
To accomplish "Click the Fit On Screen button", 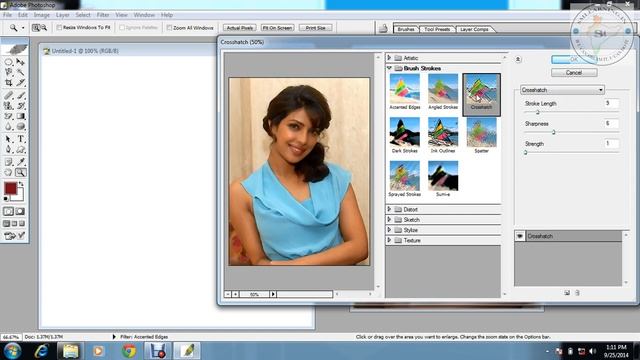I will tap(277, 28).
